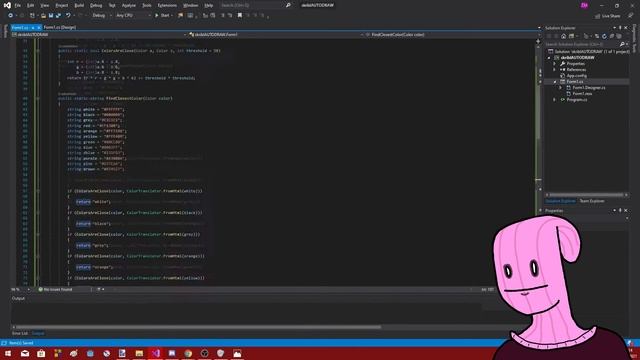Open the Edit menu
Screen dimensions: 640x360
point(31,5)
